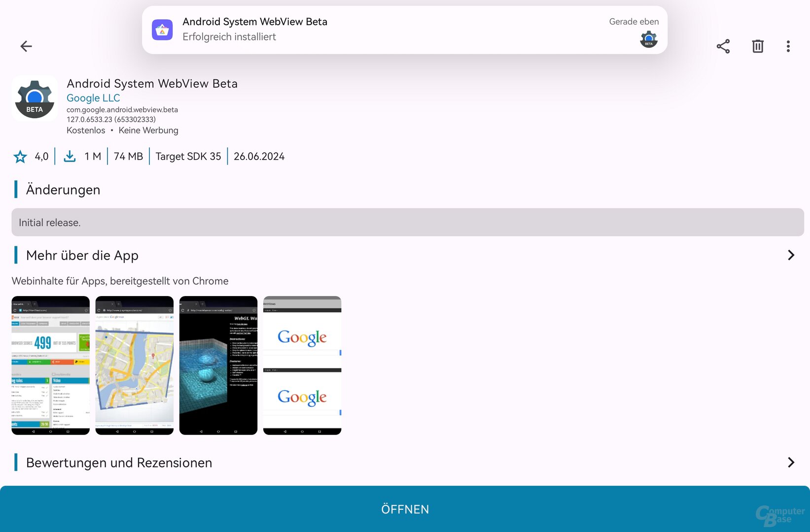The width and height of the screenshot is (810, 532).
Task: Tap the Keine Werbung label
Action: [x=148, y=131]
